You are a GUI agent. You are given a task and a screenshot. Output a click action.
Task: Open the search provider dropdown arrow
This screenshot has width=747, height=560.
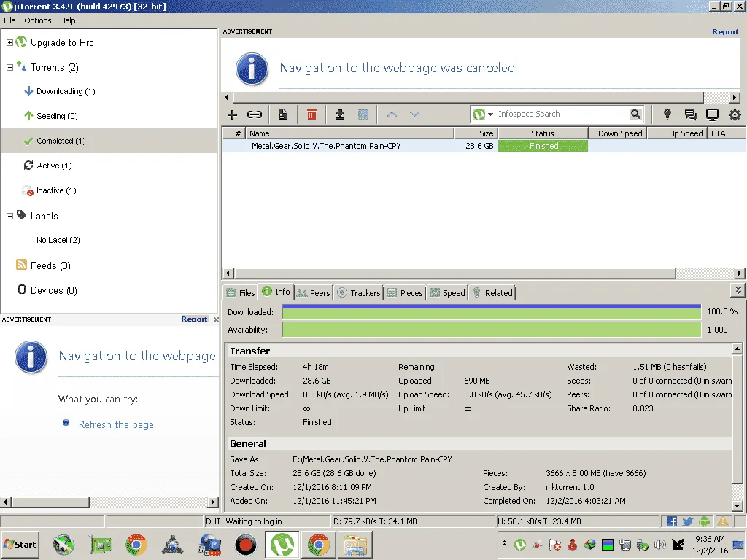490,114
